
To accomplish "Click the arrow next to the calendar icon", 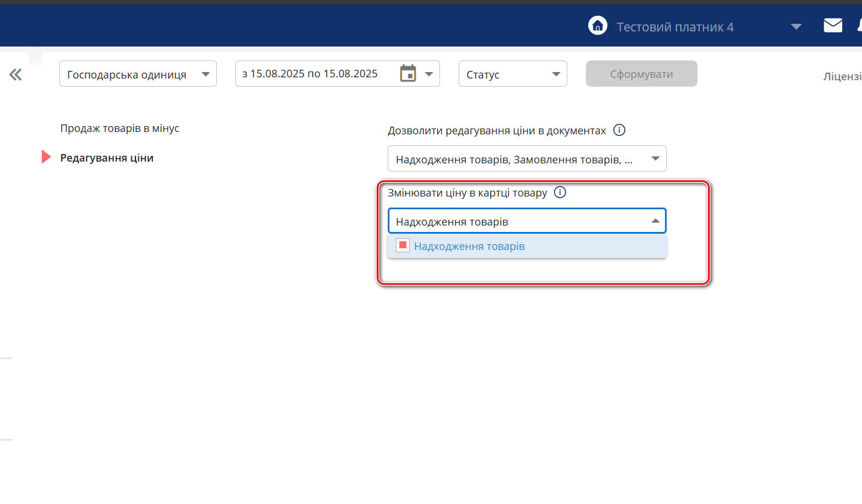I will pyautogui.click(x=429, y=74).
